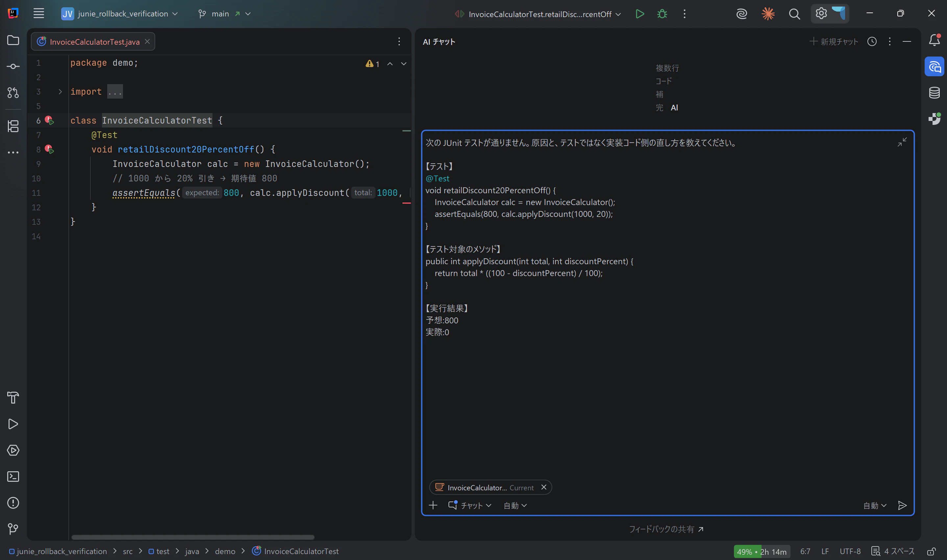947x560 pixels.
Task: Click the AI チャット panel title
Action: pyautogui.click(x=439, y=42)
